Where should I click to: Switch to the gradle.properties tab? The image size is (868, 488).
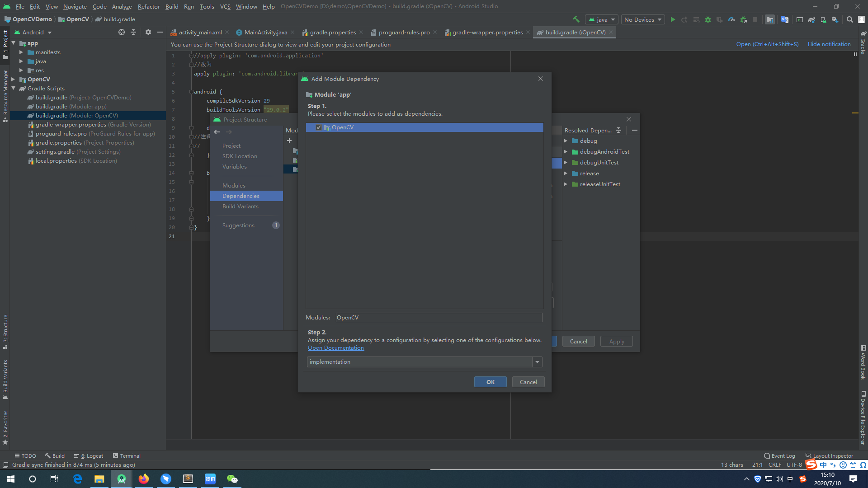(x=333, y=32)
